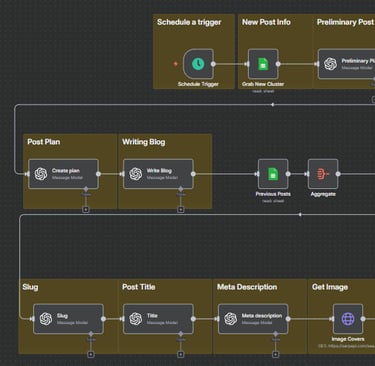Screen dimensions: 375x366
Task: Click the output port of Aggregate node
Action: point(338,174)
